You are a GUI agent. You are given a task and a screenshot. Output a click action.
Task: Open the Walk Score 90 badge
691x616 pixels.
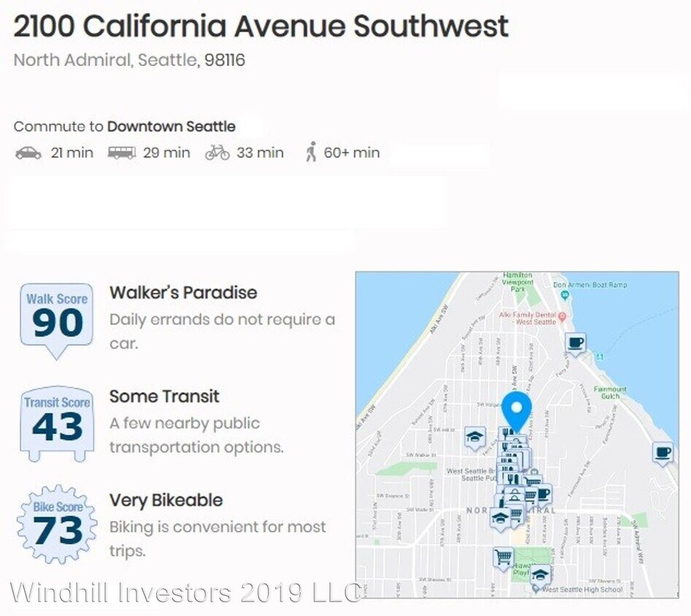tap(56, 319)
